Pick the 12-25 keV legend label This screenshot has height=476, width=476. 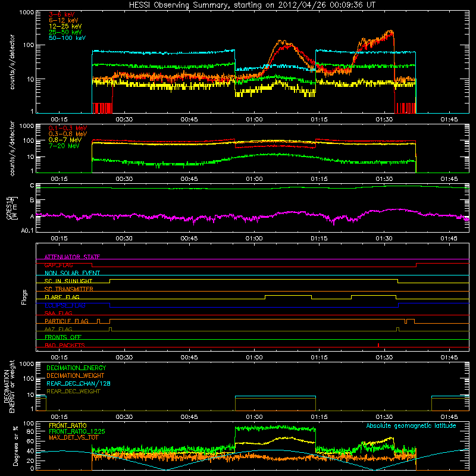point(65,26)
